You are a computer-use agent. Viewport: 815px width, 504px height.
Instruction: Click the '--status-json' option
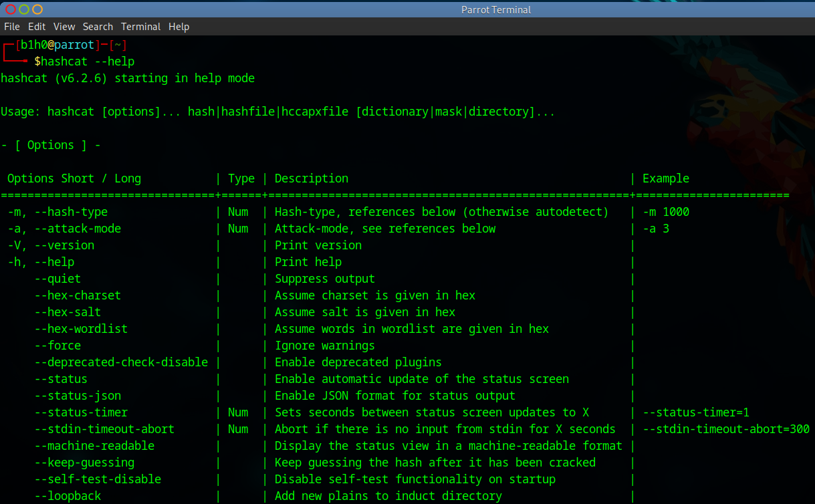click(x=78, y=396)
